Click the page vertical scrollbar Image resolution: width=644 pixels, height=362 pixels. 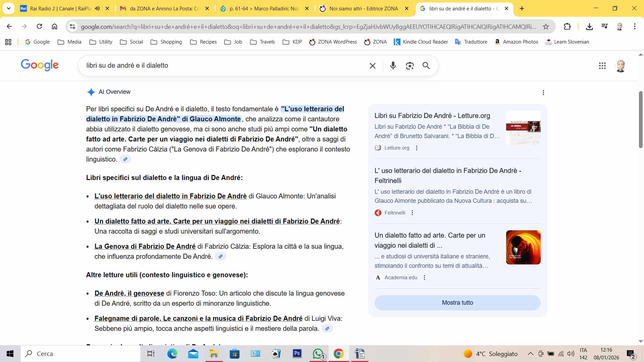point(641,119)
